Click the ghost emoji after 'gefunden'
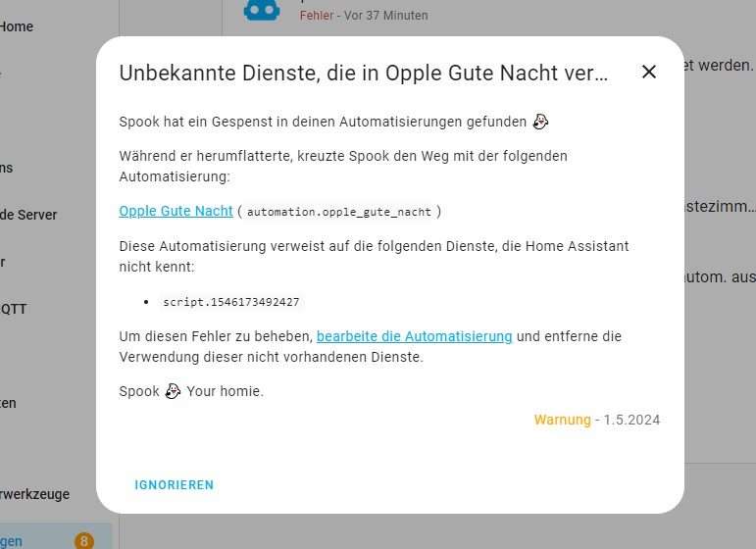756x549 pixels. coord(540,122)
